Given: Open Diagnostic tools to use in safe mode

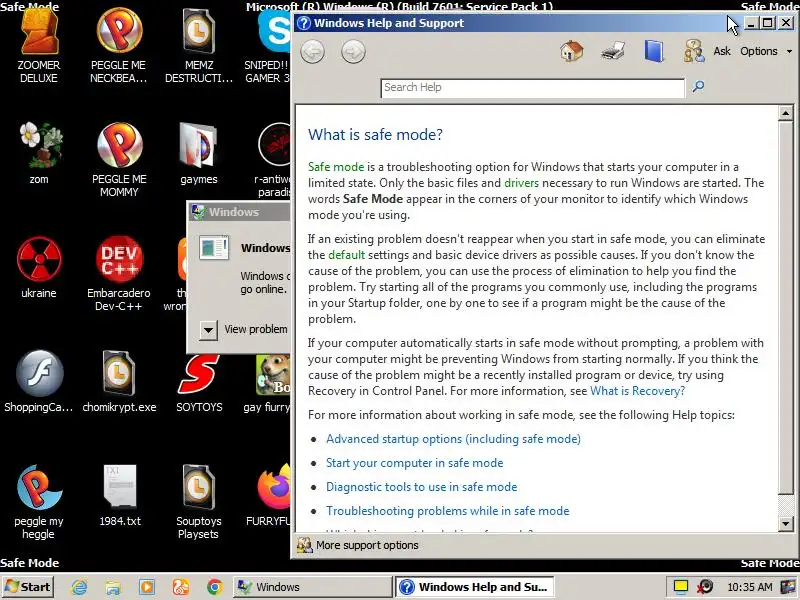Looking at the screenshot, I should 421,487.
